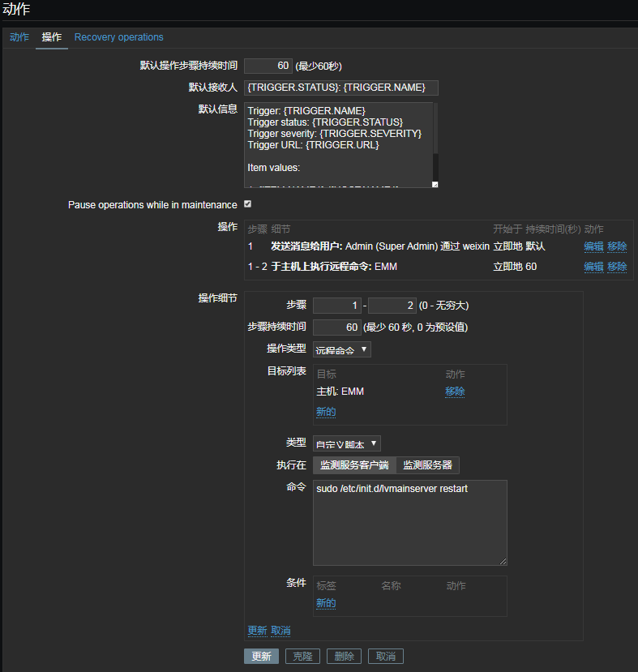Viewport: 638px width, 672px height.
Task: Click the 主机: EMM target entry
Action: (x=340, y=392)
